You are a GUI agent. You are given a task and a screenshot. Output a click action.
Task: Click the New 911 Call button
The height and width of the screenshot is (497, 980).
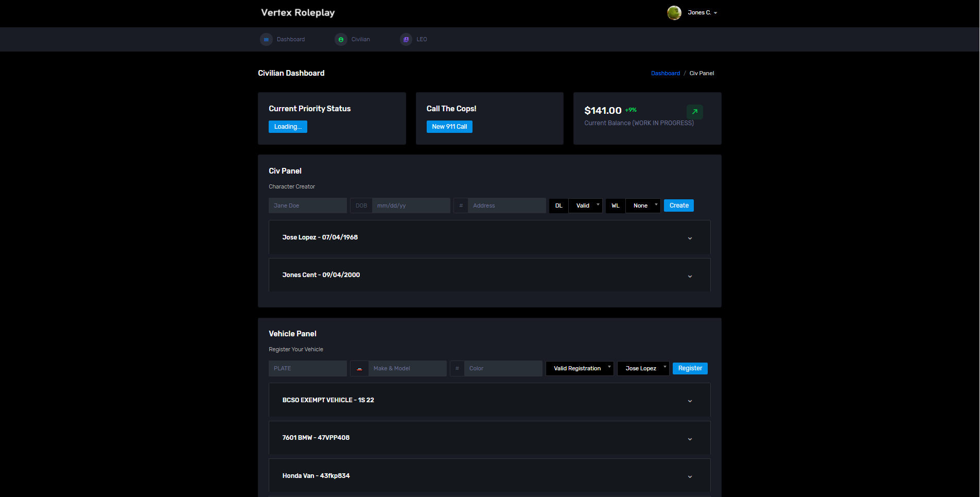tap(449, 126)
